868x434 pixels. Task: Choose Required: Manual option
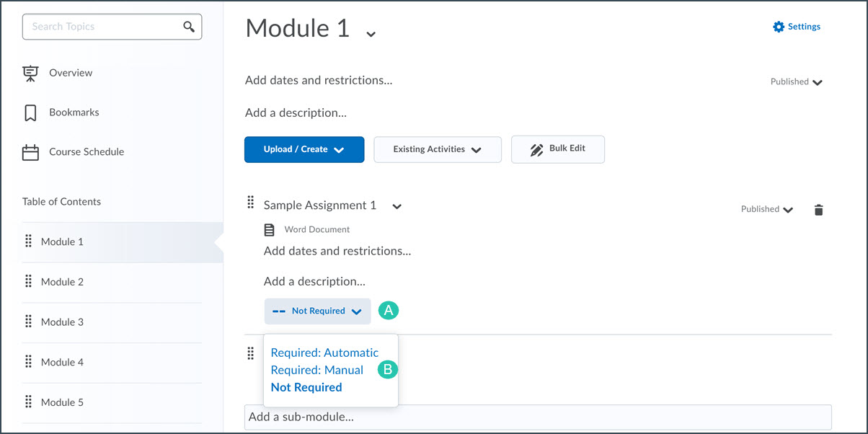317,370
